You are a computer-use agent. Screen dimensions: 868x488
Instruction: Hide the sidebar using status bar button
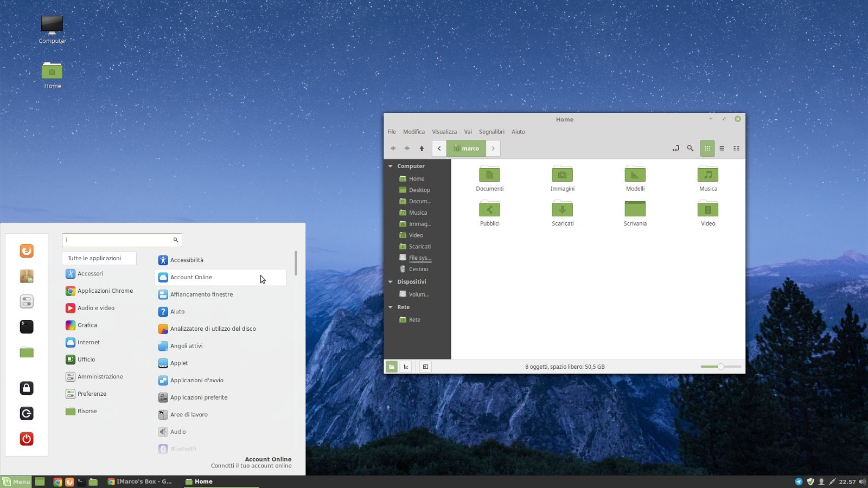tap(425, 367)
